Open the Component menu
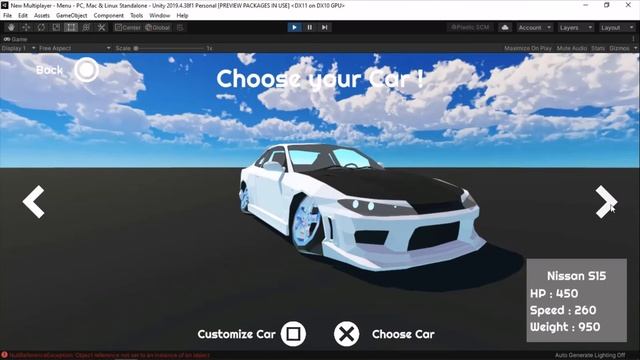Viewport: 640px width, 360px height. (109, 16)
